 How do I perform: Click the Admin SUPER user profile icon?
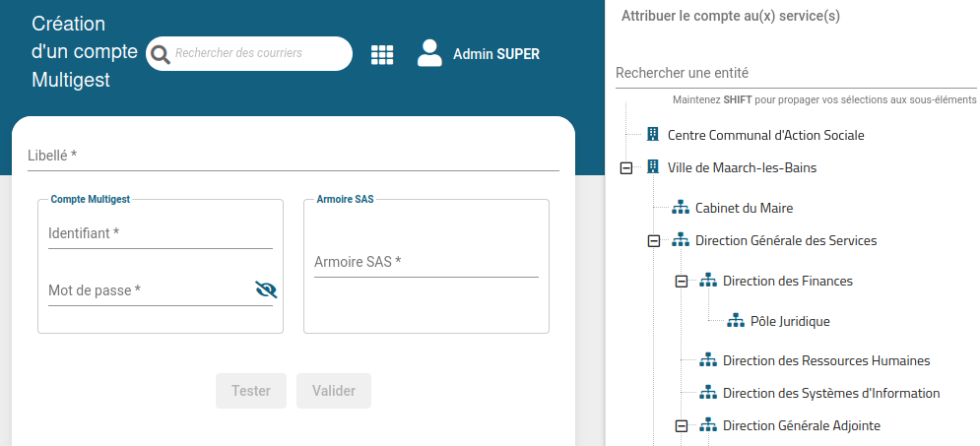point(429,53)
